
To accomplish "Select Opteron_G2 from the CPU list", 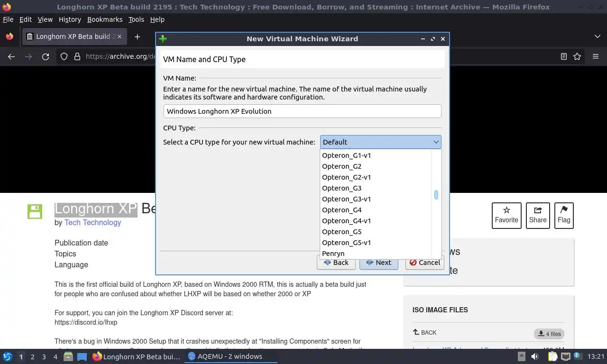I will (x=376, y=166).
